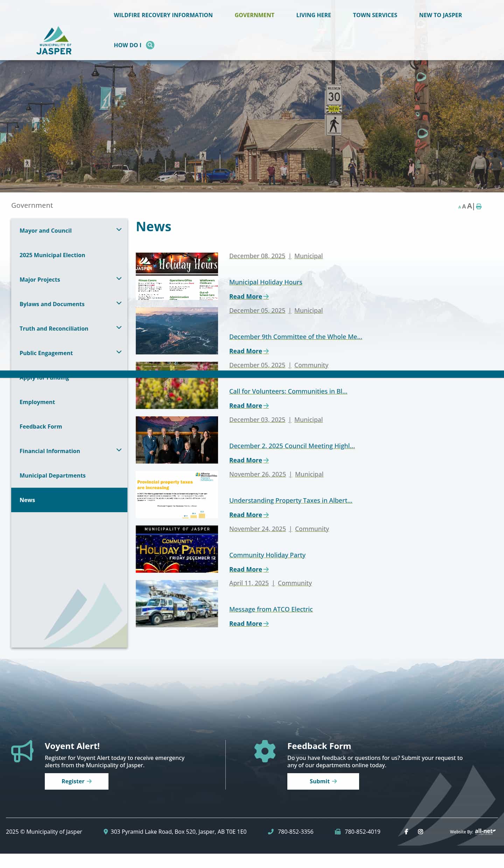The width and height of the screenshot is (504, 868).
Task: Open the Town Services menu
Action: point(375,15)
